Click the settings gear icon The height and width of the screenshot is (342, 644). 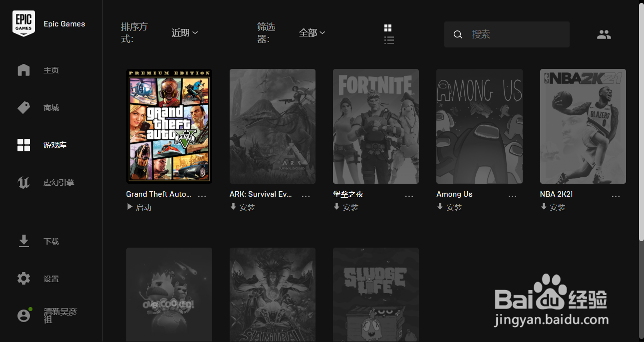tap(23, 279)
